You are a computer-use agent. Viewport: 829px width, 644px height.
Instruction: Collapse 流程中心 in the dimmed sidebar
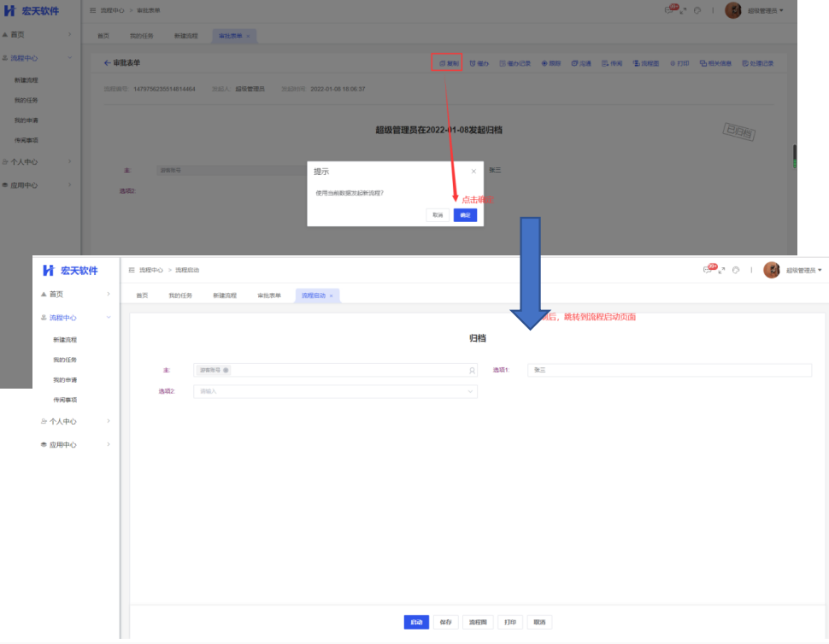36,57
